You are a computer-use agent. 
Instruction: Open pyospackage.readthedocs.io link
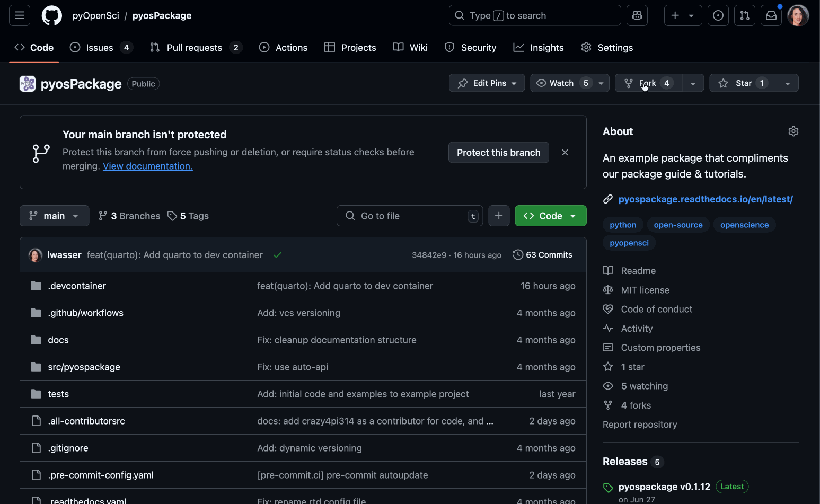pos(706,199)
